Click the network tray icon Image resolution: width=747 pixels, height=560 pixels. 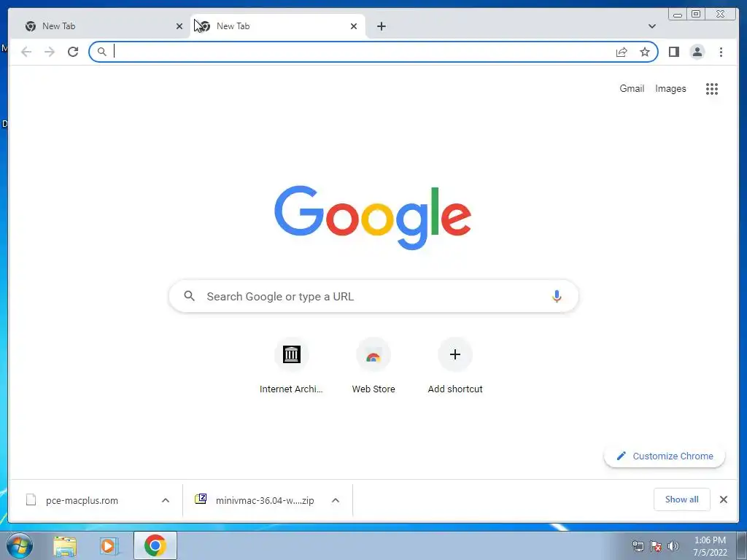[x=638, y=546]
